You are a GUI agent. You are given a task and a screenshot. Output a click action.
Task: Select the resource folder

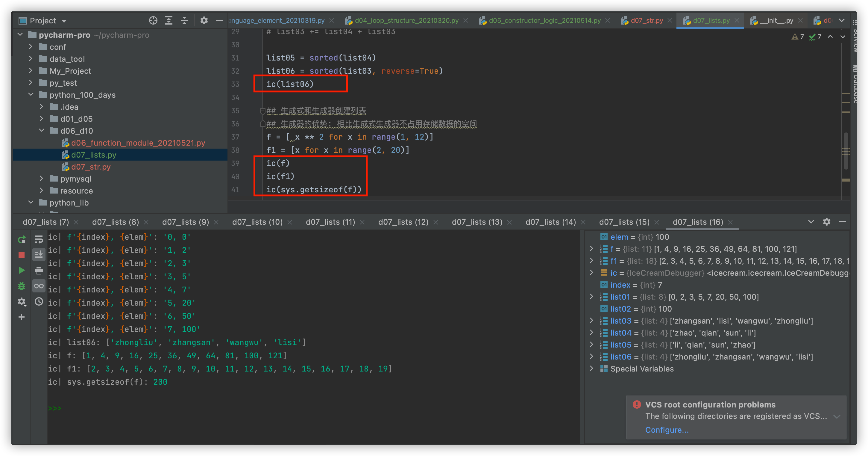(x=76, y=191)
